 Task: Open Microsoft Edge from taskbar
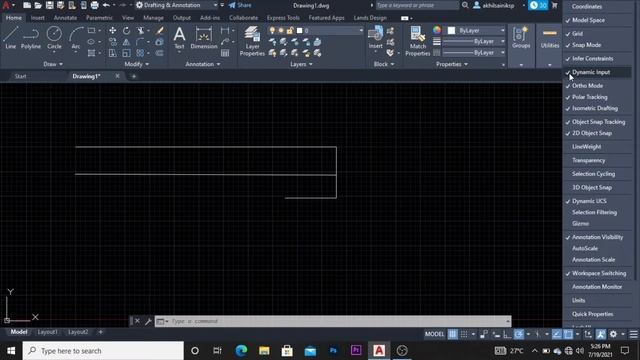tap(241, 351)
